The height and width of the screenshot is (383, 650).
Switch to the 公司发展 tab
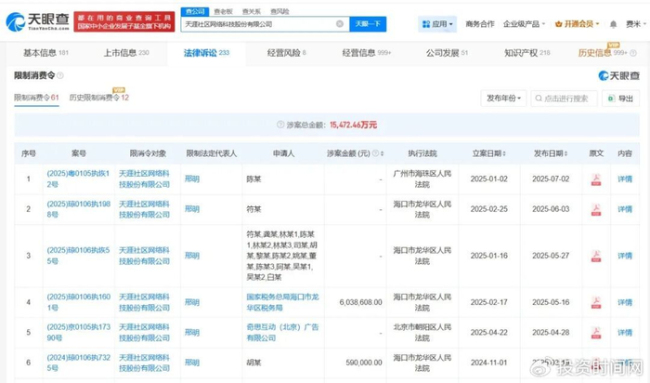447,53
